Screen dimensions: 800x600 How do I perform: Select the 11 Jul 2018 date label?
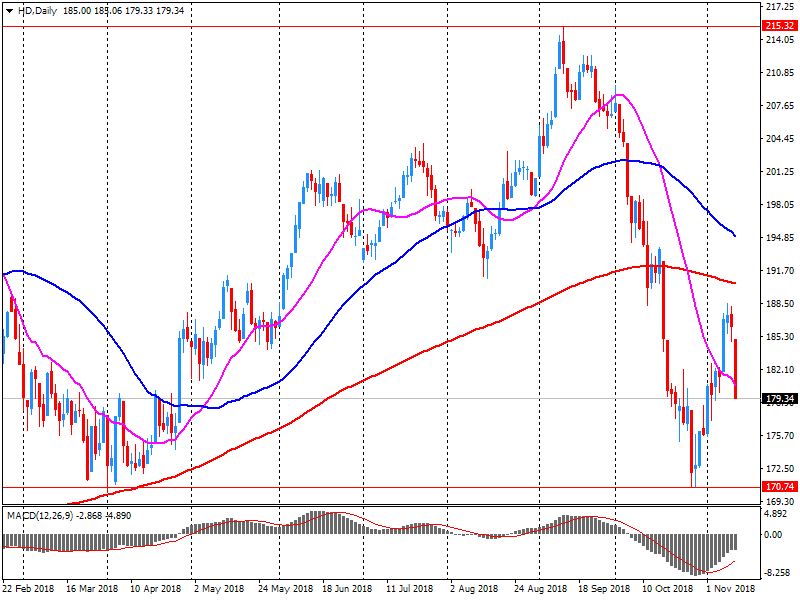coord(409,589)
